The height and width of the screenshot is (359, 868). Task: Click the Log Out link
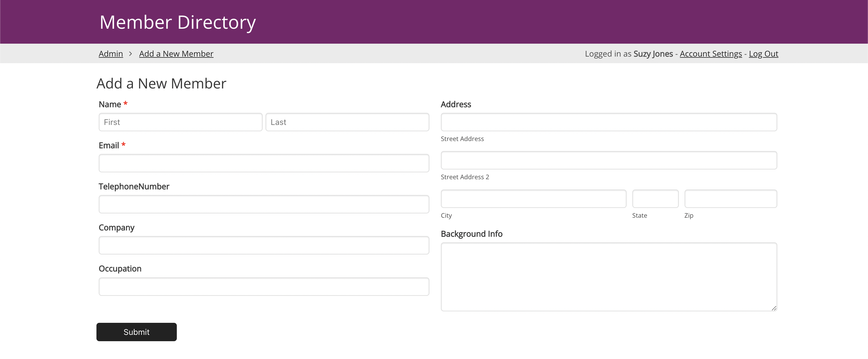point(763,54)
